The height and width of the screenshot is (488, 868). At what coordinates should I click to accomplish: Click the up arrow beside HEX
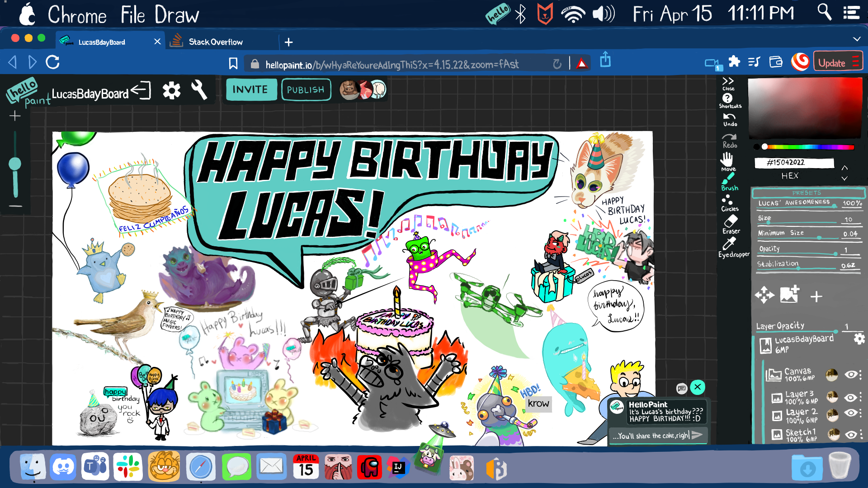[x=844, y=168]
